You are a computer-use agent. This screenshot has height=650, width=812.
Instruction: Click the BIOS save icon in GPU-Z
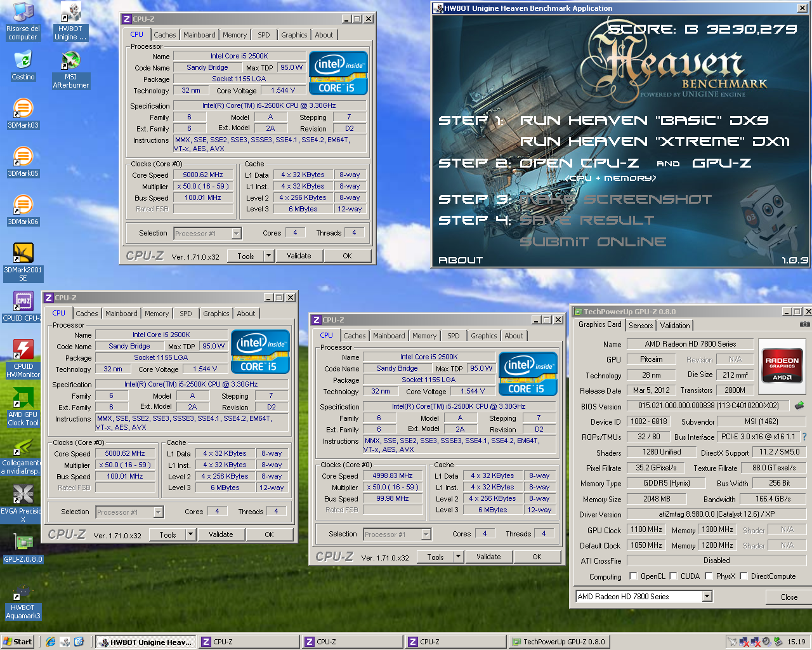pos(799,405)
